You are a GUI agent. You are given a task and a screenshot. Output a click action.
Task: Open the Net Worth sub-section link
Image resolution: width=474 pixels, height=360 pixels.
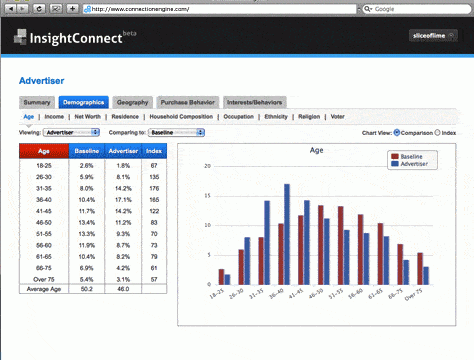tap(87, 117)
